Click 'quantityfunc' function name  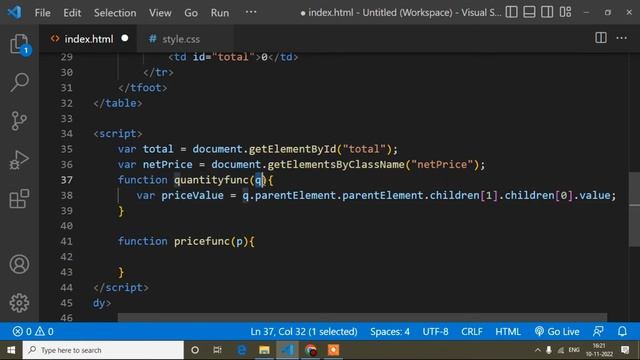point(211,180)
